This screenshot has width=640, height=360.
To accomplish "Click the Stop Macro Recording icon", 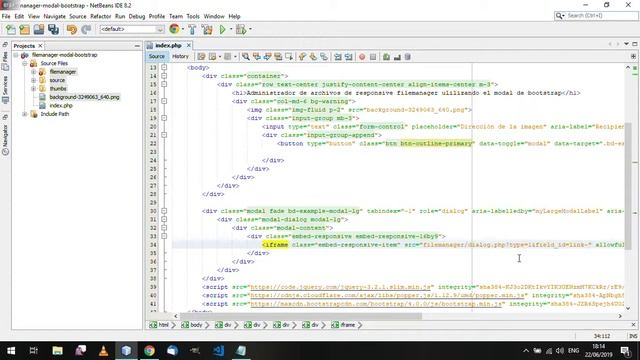I will coord(373,57).
